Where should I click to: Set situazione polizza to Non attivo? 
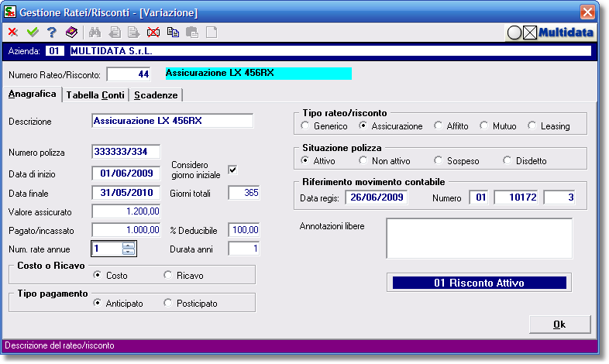coord(363,160)
